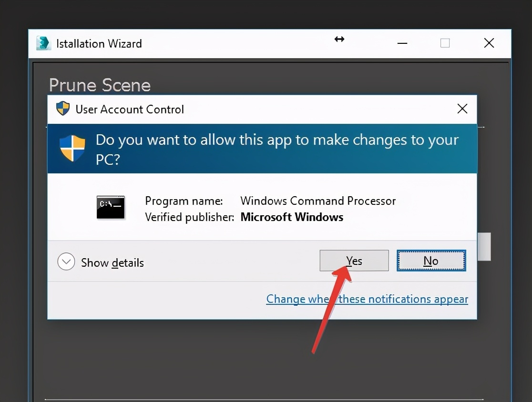This screenshot has height=402, width=532.
Task: Open 'Change when these notifications appear' link
Action: pyautogui.click(x=367, y=299)
